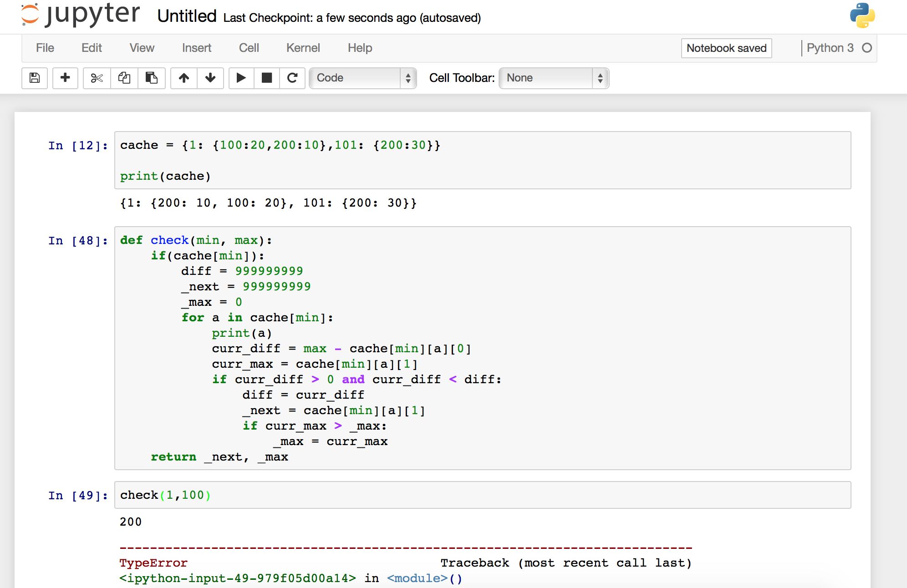This screenshot has height=588, width=907.
Task: Click the Python logo icon
Action: [862, 15]
